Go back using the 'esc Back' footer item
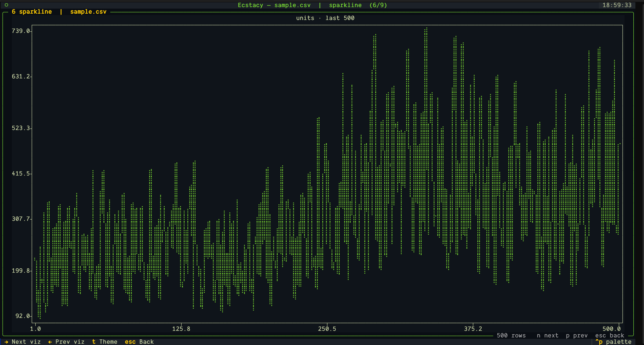This screenshot has height=345, width=644. click(x=139, y=342)
